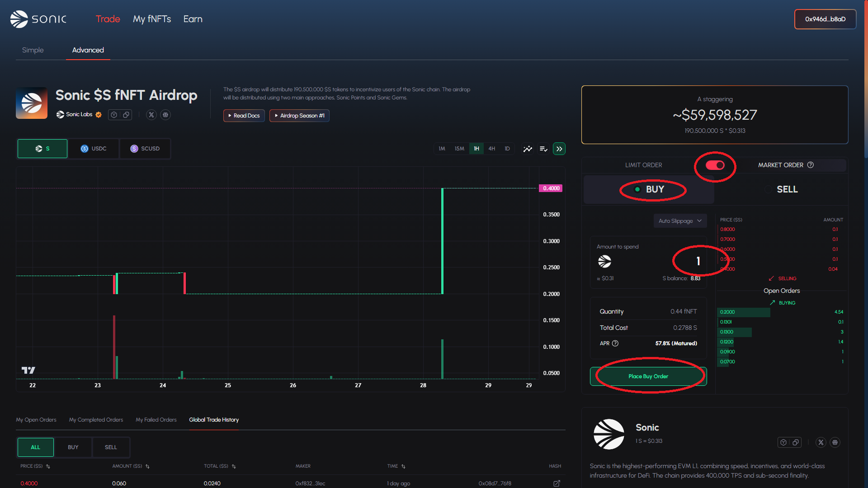Click the APR info question icon
Image resolution: width=868 pixels, height=488 pixels.
[x=615, y=343]
